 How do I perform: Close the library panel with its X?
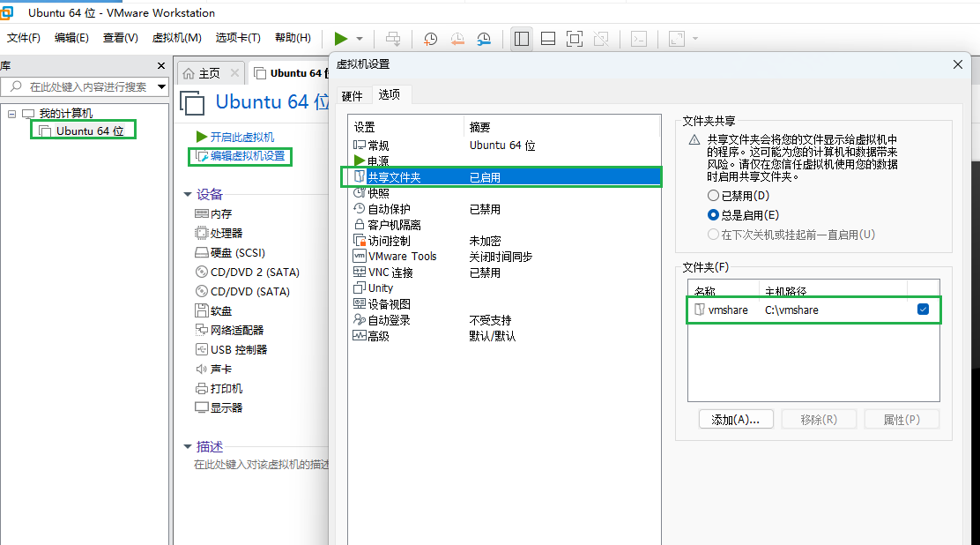[x=161, y=66]
